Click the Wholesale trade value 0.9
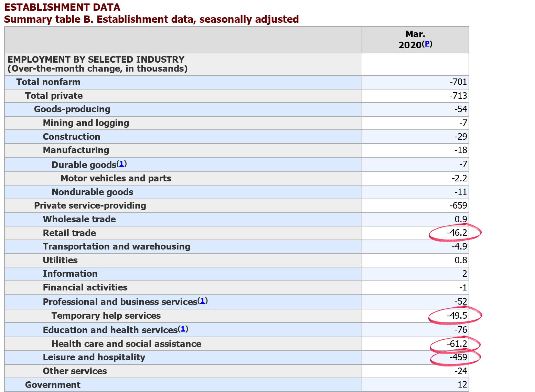 [461, 219]
